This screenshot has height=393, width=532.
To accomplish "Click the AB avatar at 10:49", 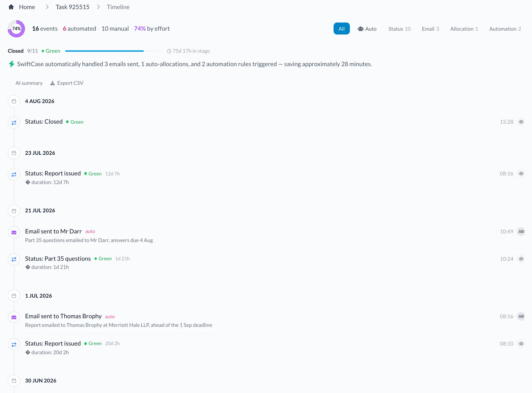I will point(521,231).
